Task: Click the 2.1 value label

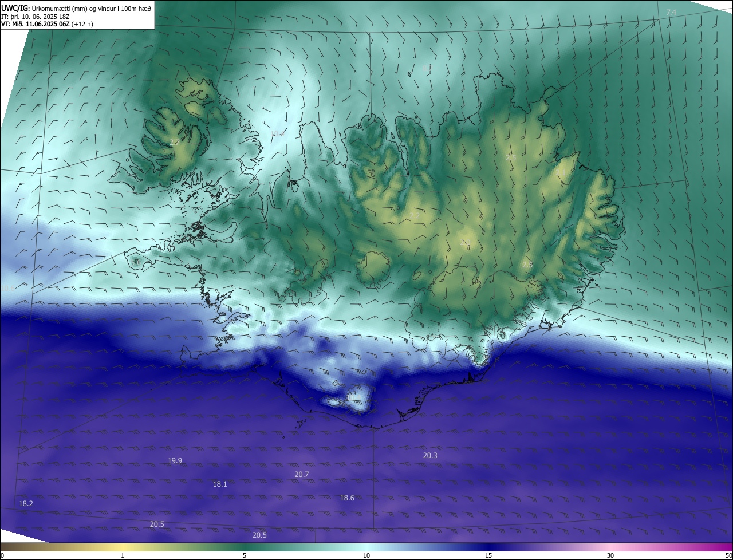Action: coord(561,173)
